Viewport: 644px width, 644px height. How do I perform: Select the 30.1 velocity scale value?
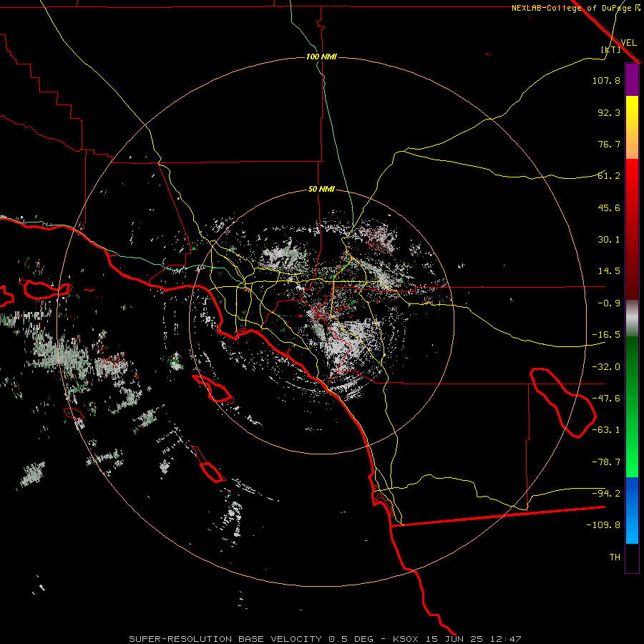coord(609,240)
